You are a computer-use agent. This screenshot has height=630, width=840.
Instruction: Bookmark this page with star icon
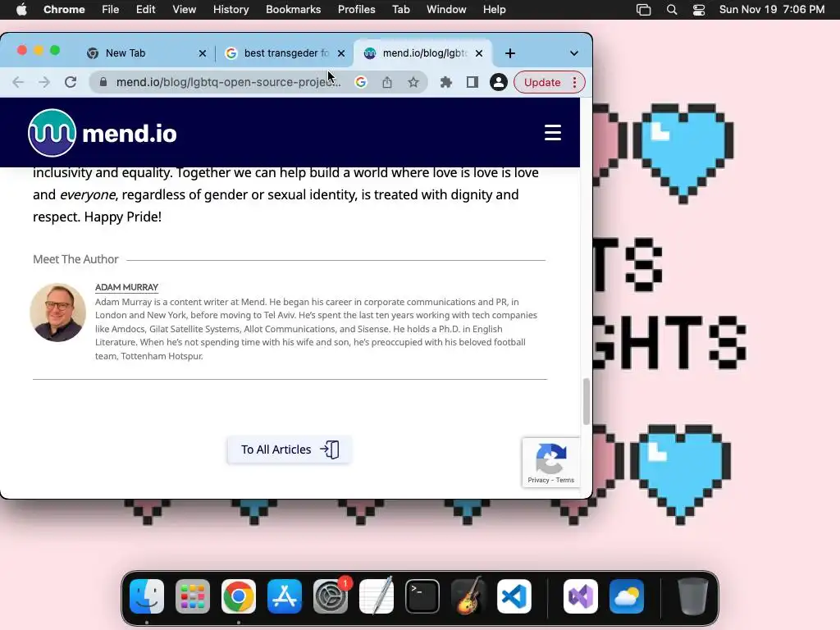pos(413,82)
